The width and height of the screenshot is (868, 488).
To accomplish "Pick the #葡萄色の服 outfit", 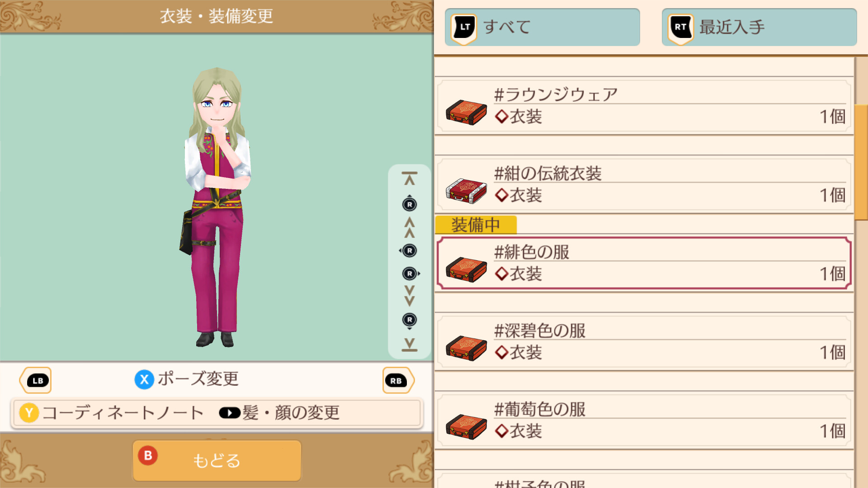I will pyautogui.click(x=644, y=421).
